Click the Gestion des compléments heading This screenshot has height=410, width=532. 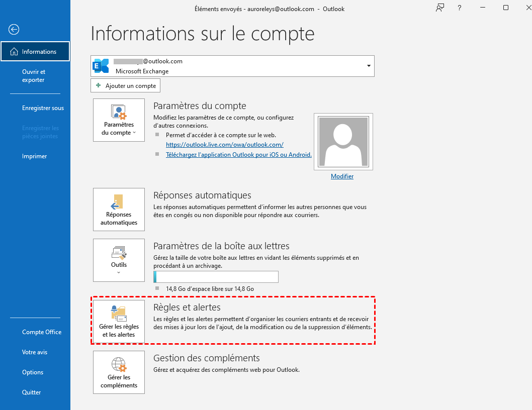point(207,358)
